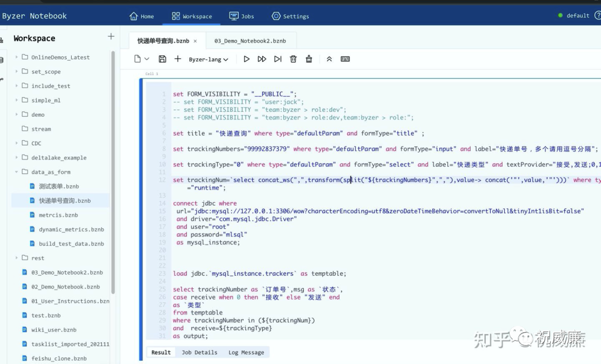601x364 pixels.
Task: Clear outputs with the broom icon
Action: (x=308, y=59)
